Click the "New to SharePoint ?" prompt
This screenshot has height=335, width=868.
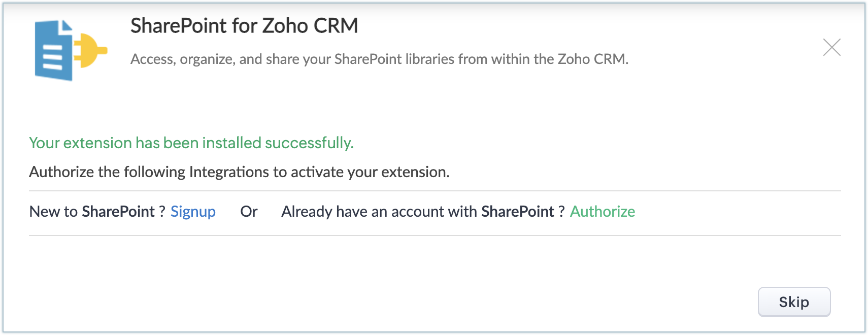97,212
